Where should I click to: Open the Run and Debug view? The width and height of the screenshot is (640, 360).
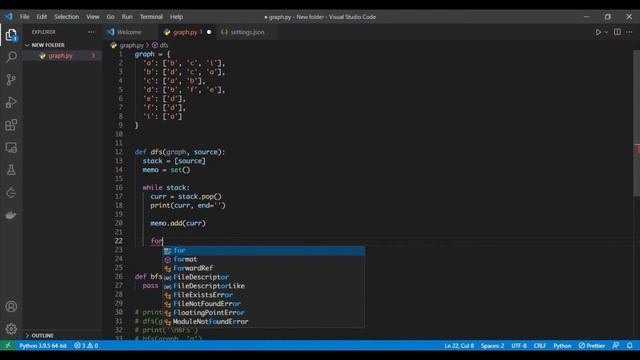click(x=11, y=102)
